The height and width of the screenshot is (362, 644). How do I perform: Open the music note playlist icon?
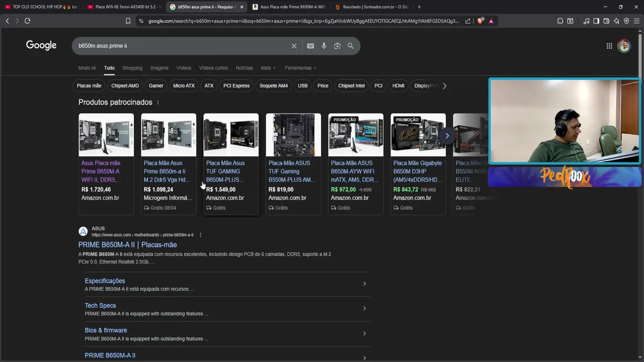(x=586, y=21)
